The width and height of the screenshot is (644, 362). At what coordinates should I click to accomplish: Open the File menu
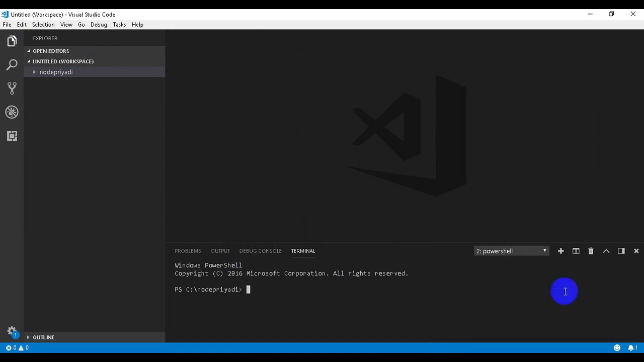pos(7,25)
